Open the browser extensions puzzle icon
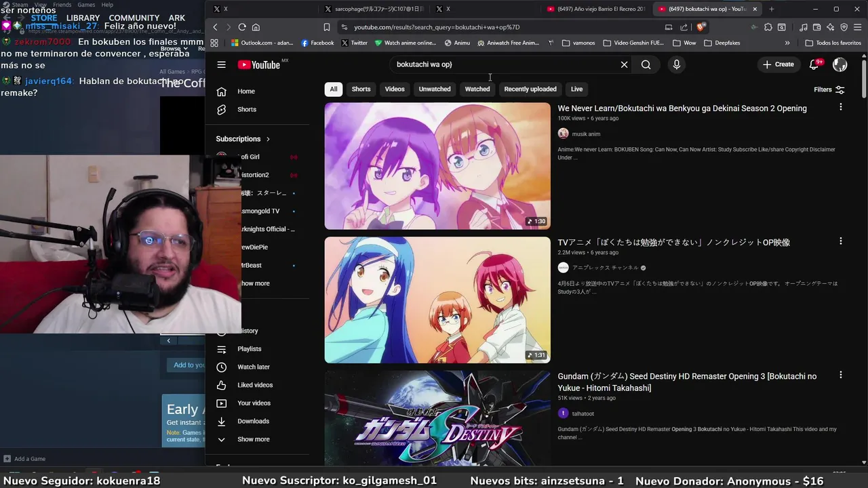This screenshot has height=488, width=868. click(x=768, y=27)
